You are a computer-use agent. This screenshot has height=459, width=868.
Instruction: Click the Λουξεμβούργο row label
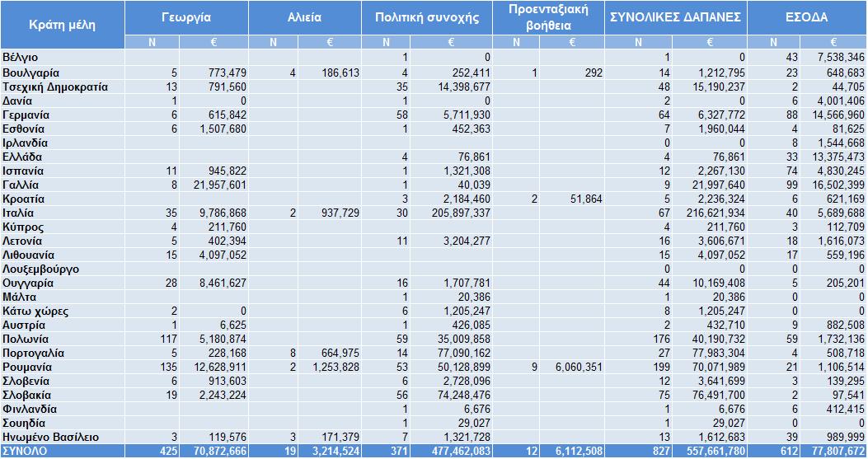40,269
